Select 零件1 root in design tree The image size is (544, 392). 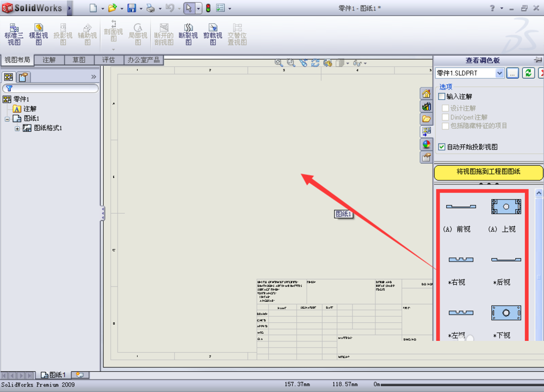pos(16,99)
